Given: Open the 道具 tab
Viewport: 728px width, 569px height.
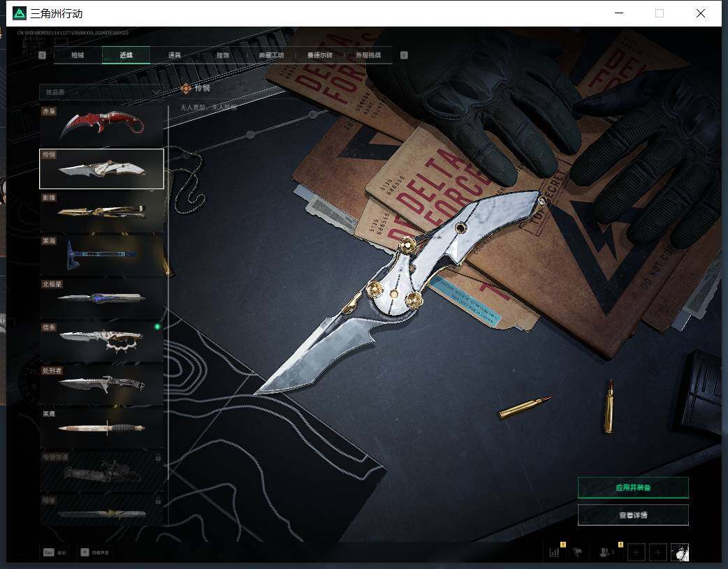Looking at the screenshot, I should coord(175,55).
